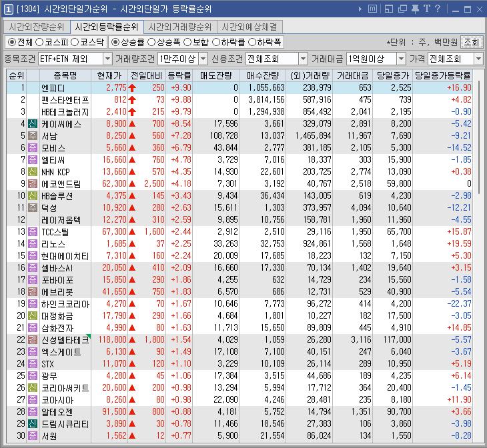Click the 신 badge next to 코리아써키트
The width and height of the screenshot is (487, 448).
click(33, 388)
